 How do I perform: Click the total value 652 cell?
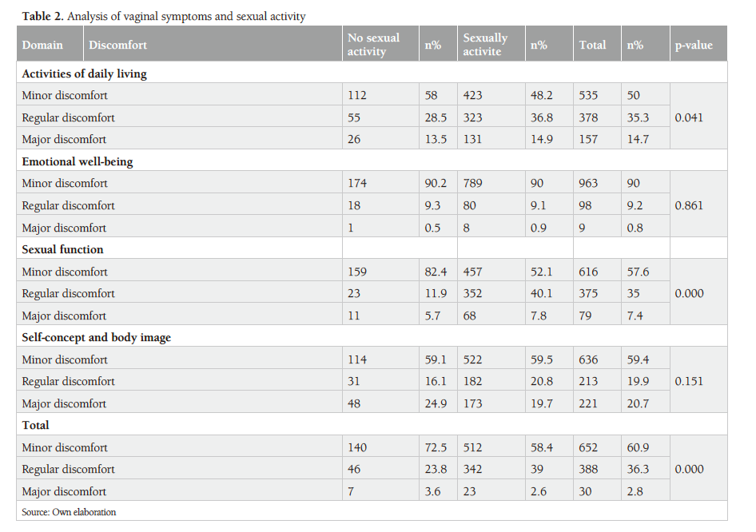588,447
